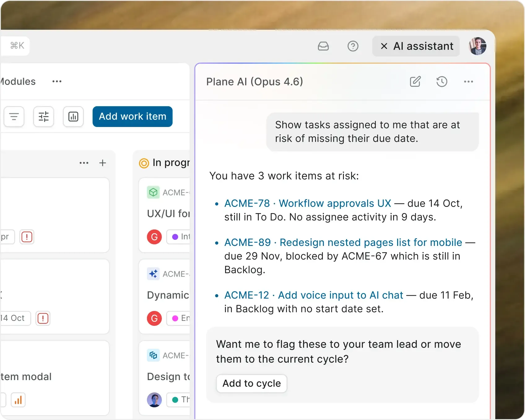Click the In progress state icon
Image resolution: width=525 pixels, height=420 pixels.
[x=144, y=163]
